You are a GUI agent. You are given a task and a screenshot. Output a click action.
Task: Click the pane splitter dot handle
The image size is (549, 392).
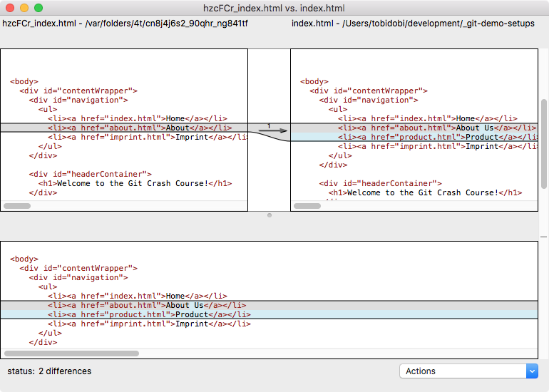269,215
